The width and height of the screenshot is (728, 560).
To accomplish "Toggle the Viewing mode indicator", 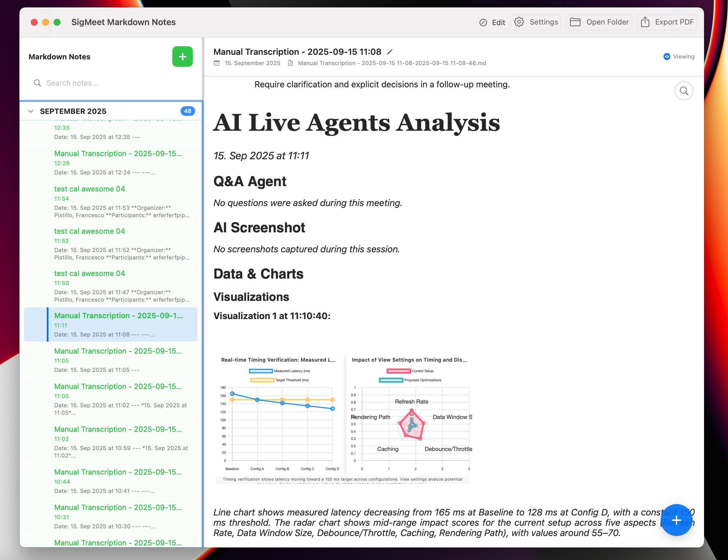I will pyautogui.click(x=667, y=57).
